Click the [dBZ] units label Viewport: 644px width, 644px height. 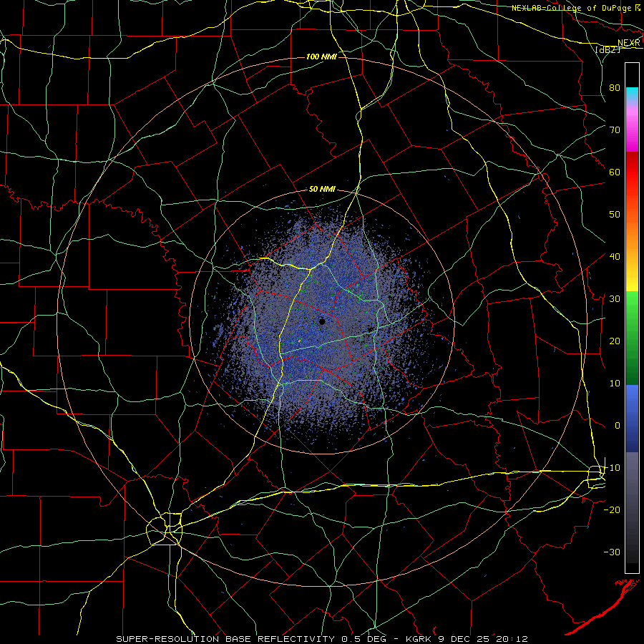pos(608,49)
